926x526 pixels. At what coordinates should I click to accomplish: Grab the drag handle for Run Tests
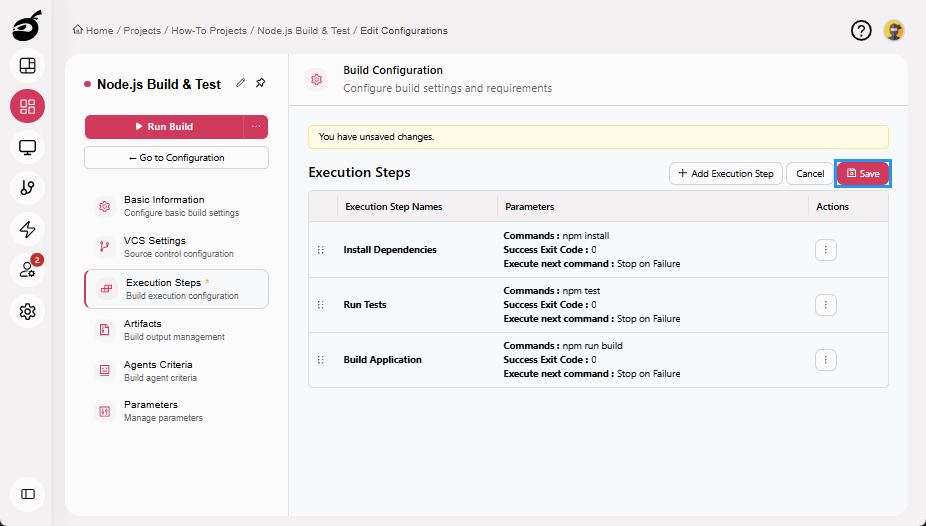(x=321, y=305)
